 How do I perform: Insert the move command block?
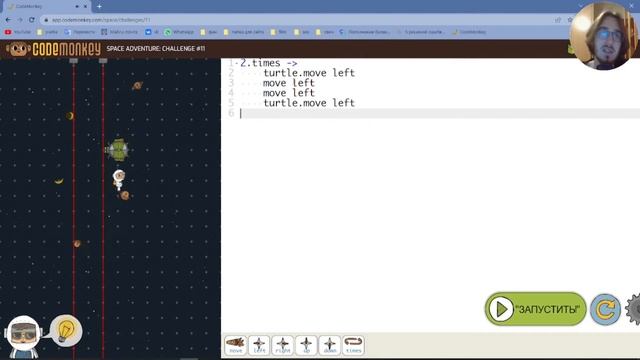click(236, 345)
